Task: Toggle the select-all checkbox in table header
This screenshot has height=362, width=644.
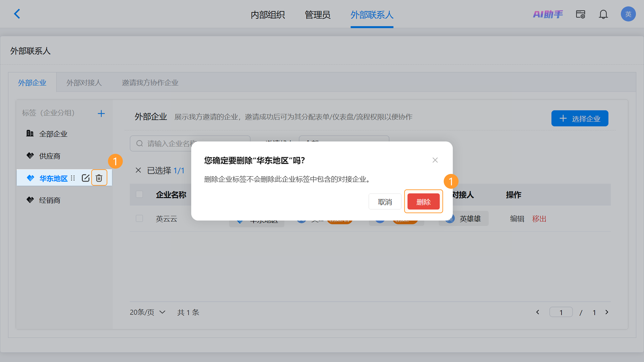Action: 139,194
